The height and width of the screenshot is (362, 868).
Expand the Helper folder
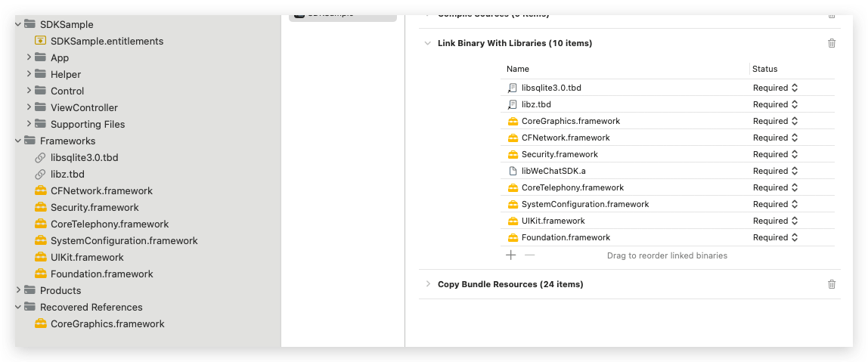tap(29, 74)
